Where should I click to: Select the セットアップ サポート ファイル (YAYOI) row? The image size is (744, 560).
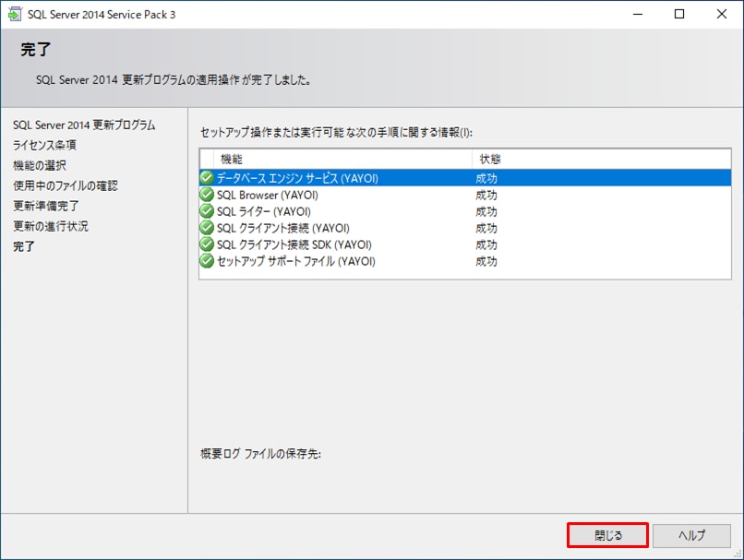(465, 261)
